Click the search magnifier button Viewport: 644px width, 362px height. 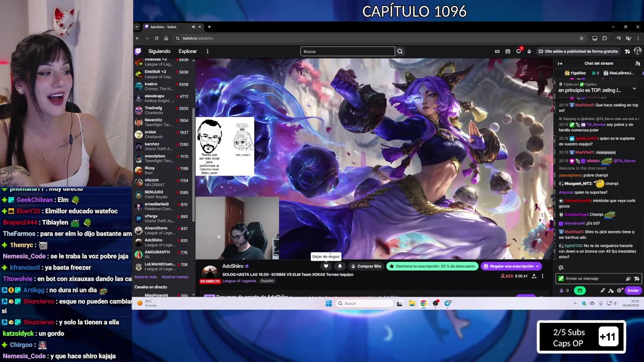(x=400, y=51)
